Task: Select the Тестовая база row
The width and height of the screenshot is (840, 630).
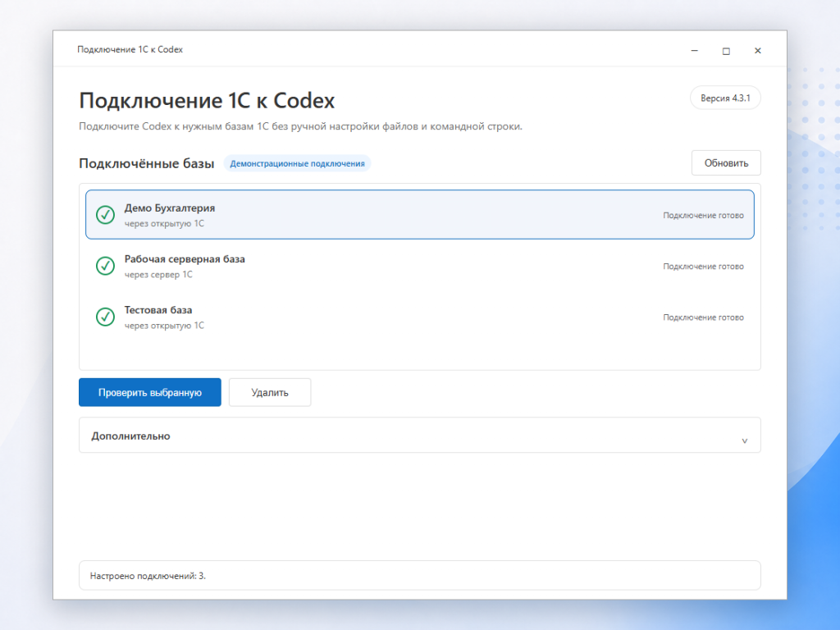Action: tap(419, 317)
